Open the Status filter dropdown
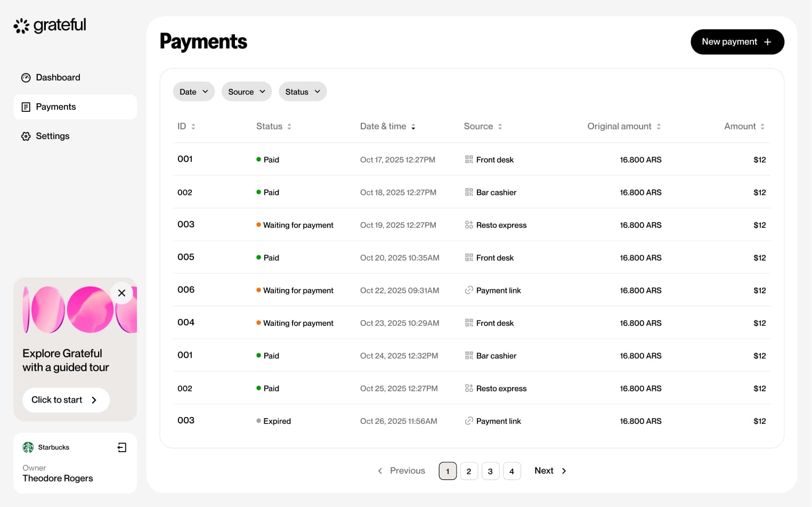The width and height of the screenshot is (812, 507). [302, 92]
